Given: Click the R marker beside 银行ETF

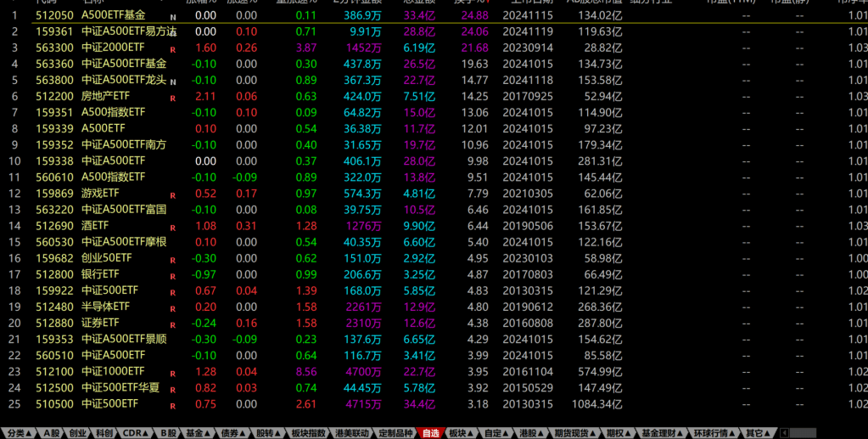Looking at the screenshot, I should point(173,277).
